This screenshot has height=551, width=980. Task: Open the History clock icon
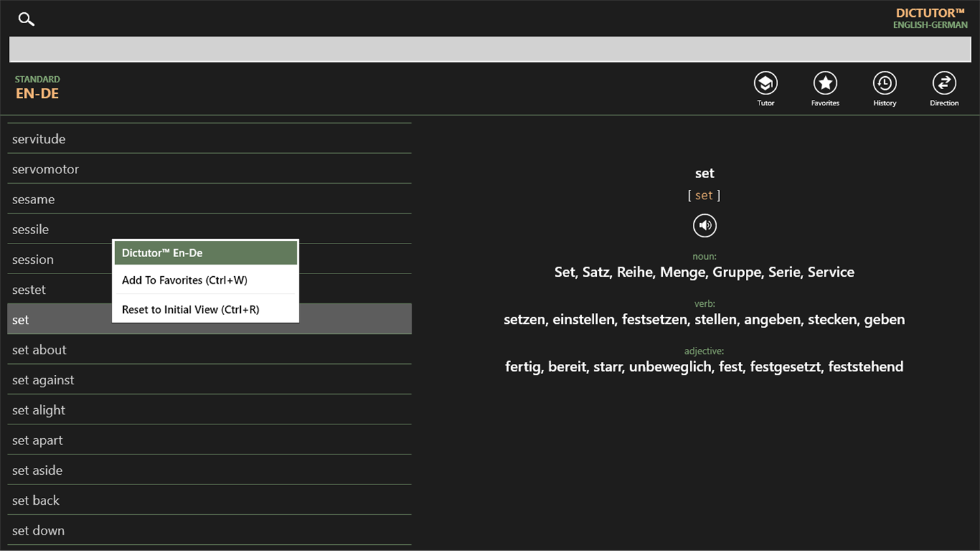[x=885, y=83]
